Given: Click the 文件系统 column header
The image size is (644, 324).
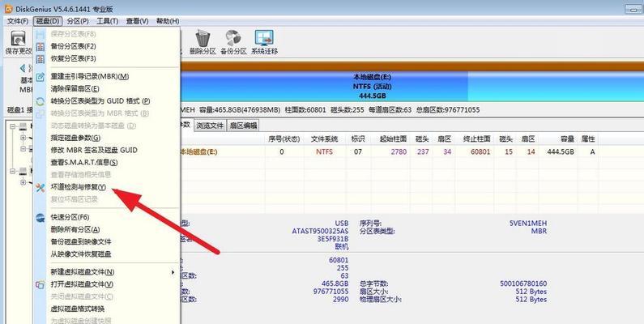Looking at the screenshot, I should [x=325, y=139].
